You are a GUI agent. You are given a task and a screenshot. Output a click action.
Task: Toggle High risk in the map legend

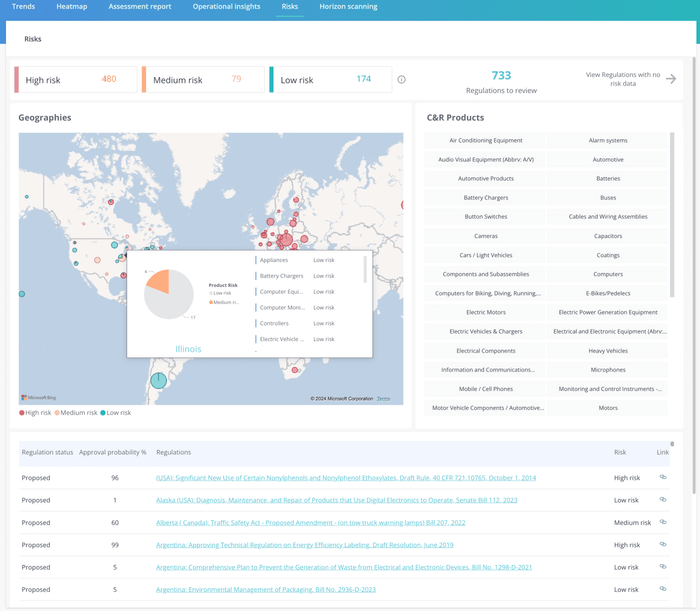pos(34,412)
